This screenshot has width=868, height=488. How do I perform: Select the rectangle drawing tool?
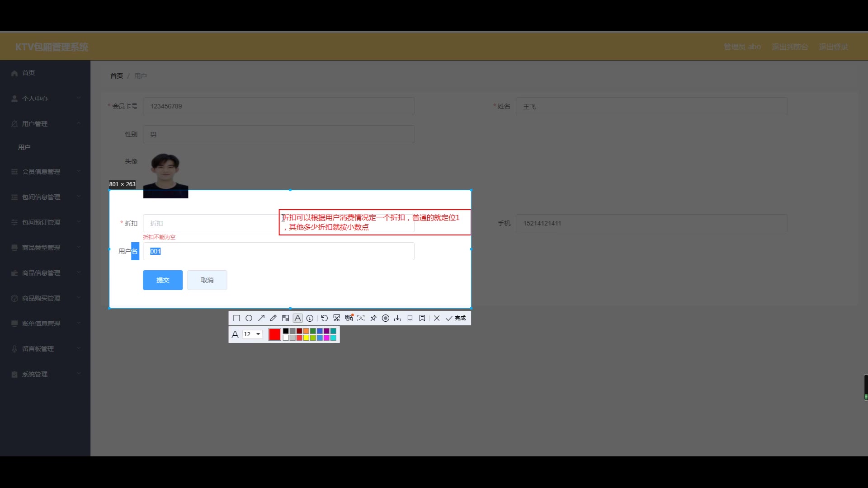(236, 318)
